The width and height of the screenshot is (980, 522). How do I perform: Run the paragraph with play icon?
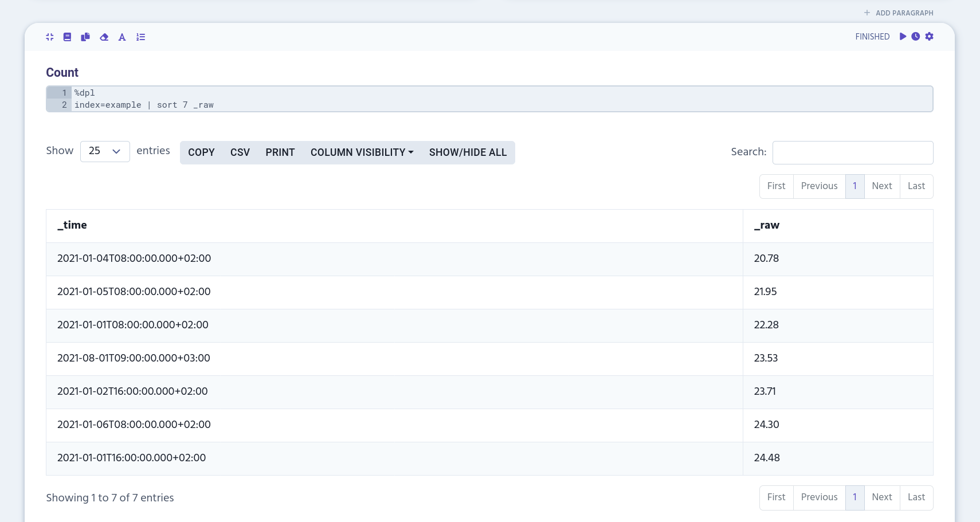[903, 36]
